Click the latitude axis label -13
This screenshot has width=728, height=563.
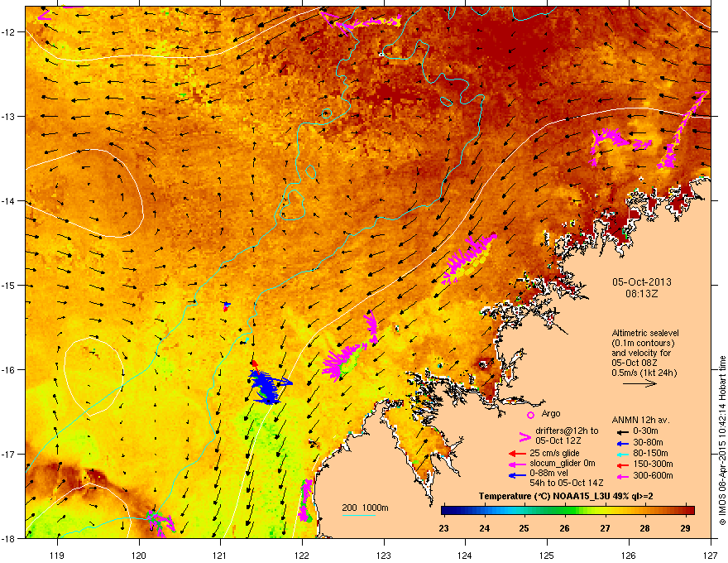[9, 116]
